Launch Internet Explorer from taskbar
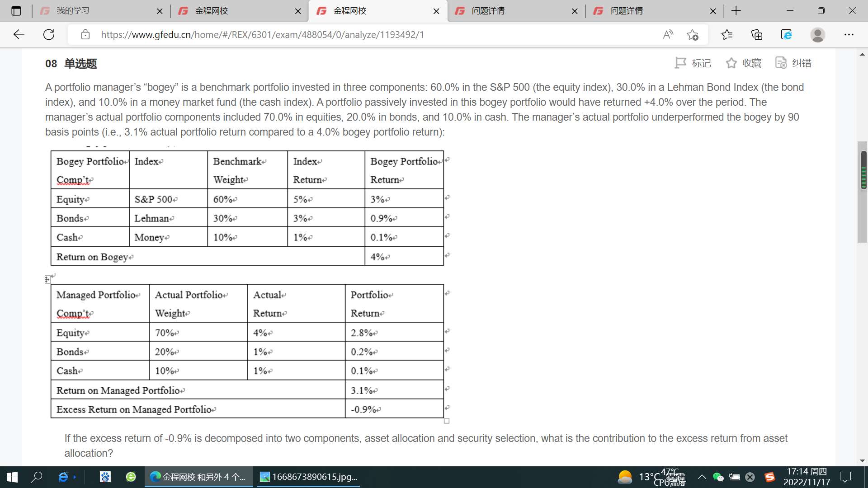This screenshot has height=488, width=868. coord(63,477)
